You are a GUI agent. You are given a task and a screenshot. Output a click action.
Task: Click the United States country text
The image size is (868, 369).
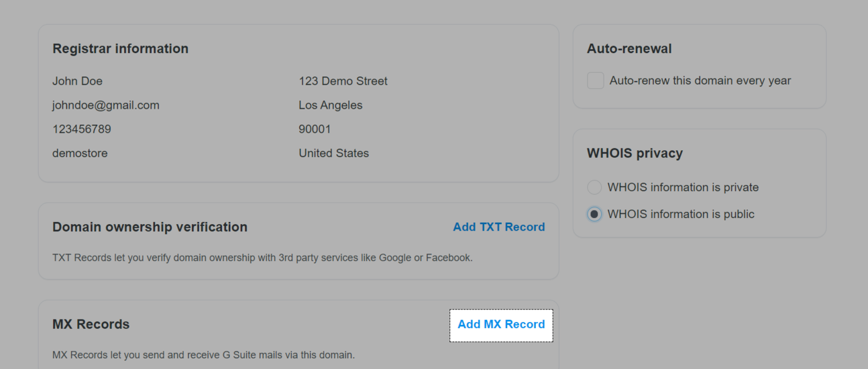334,153
